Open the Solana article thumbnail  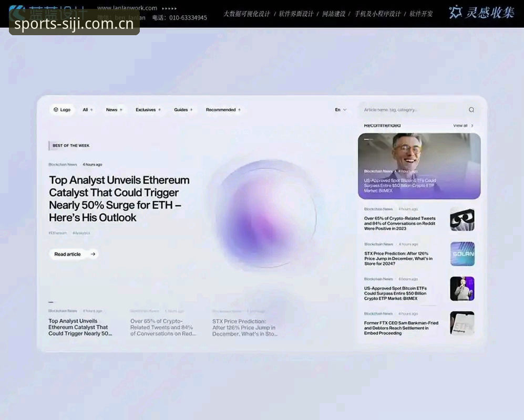pyautogui.click(x=462, y=254)
